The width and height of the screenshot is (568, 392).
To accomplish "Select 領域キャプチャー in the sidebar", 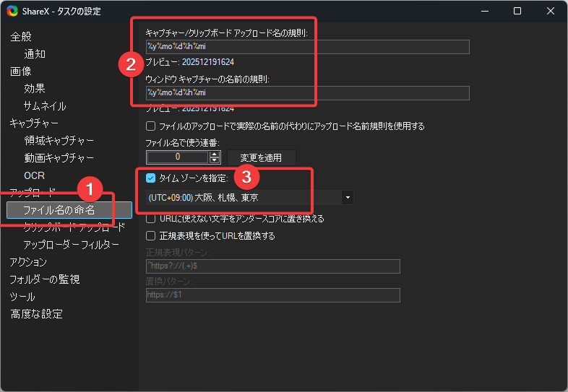I will click(x=59, y=141).
